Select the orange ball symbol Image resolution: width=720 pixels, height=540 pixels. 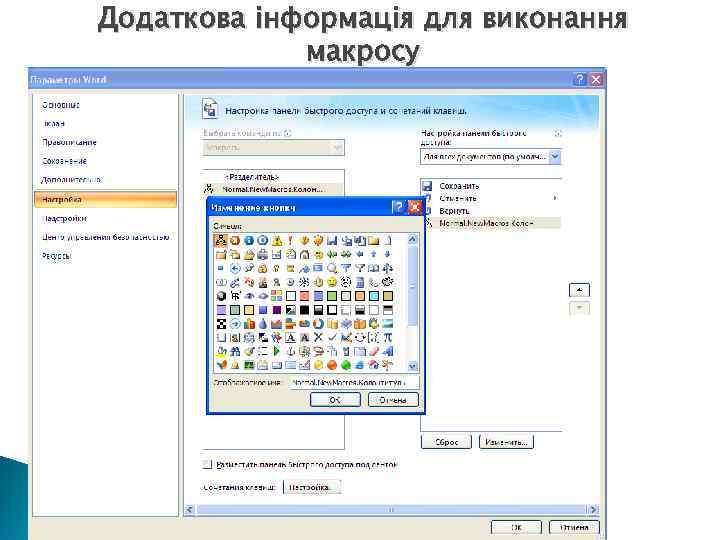[332, 365]
